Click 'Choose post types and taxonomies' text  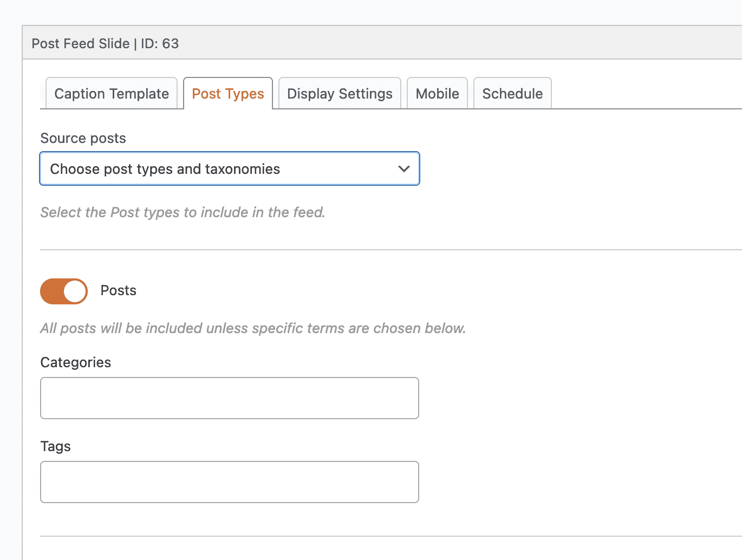click(165, 169)
